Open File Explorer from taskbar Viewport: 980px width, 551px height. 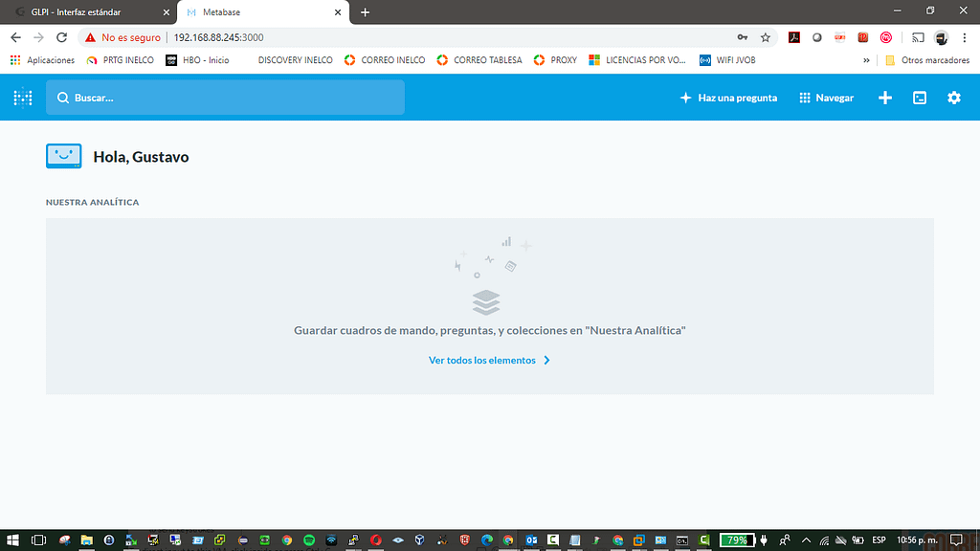pyautogui.click(x=87, y=540)
